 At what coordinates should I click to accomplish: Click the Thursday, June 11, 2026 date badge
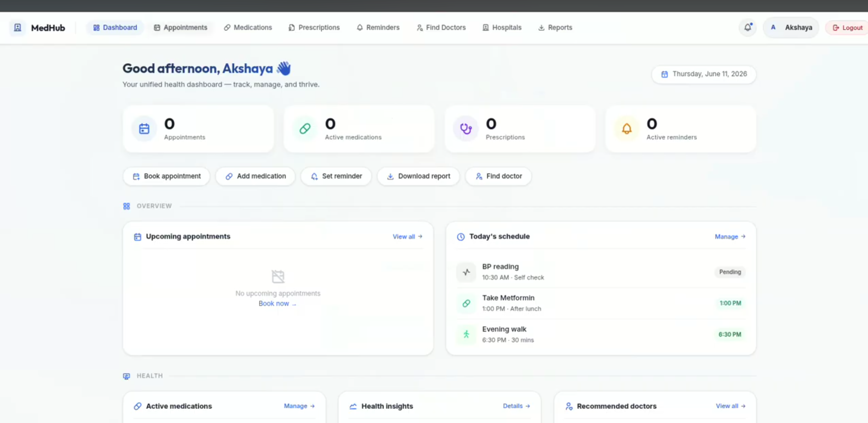(x=704, y=74)
